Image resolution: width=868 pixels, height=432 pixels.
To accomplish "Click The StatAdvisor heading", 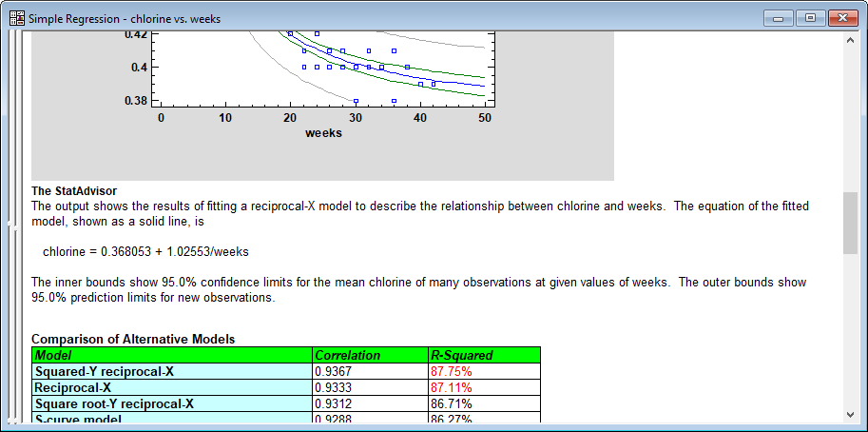I will pyautogui.click(x=74, y=191).
